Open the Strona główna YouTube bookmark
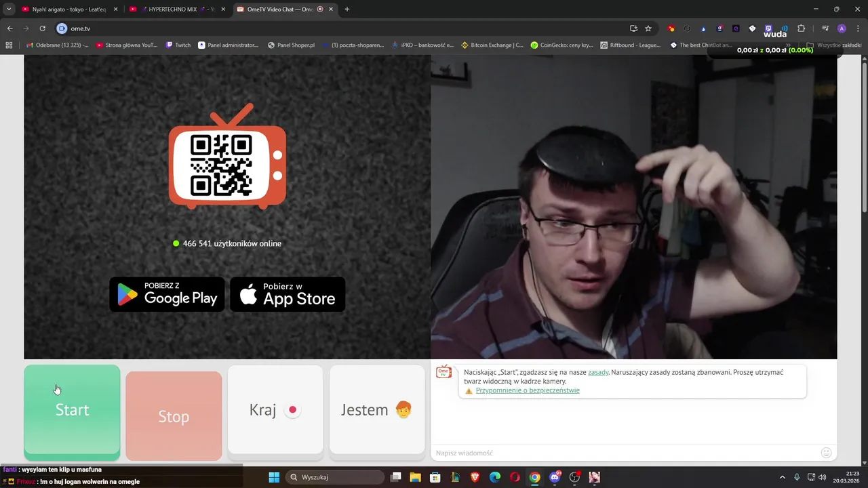 pyautogui.click(x=127, y=45)
